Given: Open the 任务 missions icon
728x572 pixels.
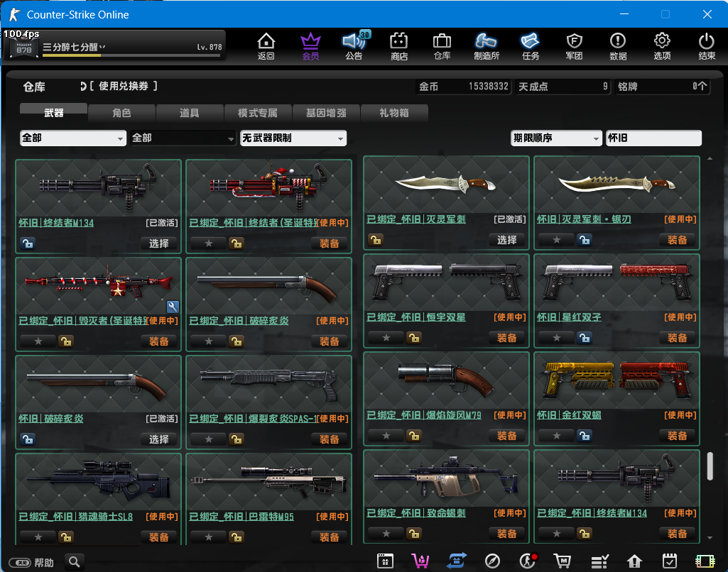Looking at the screenshot, I should point(531,46).
